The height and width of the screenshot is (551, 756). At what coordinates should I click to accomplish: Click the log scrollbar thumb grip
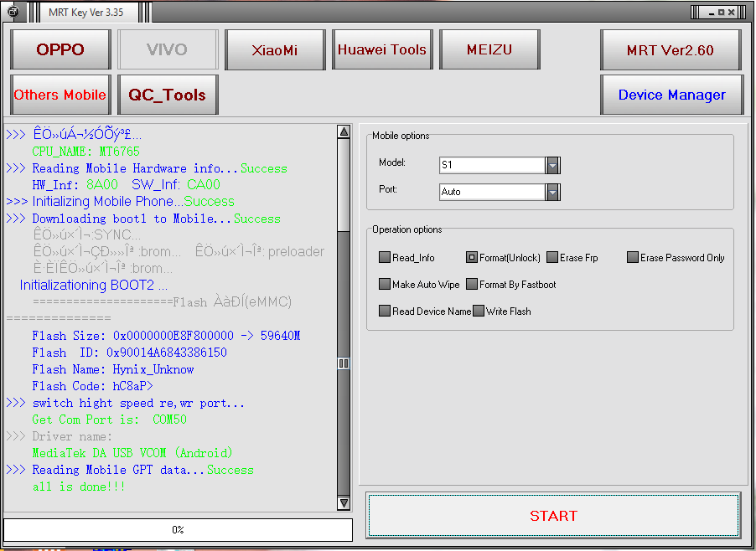coord(344,363)
